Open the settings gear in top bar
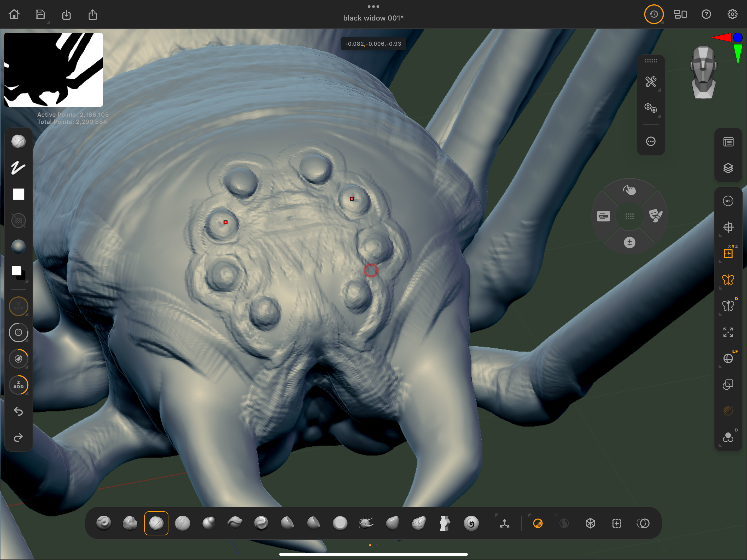The image size is (747, 560). (x=732, y=14)
